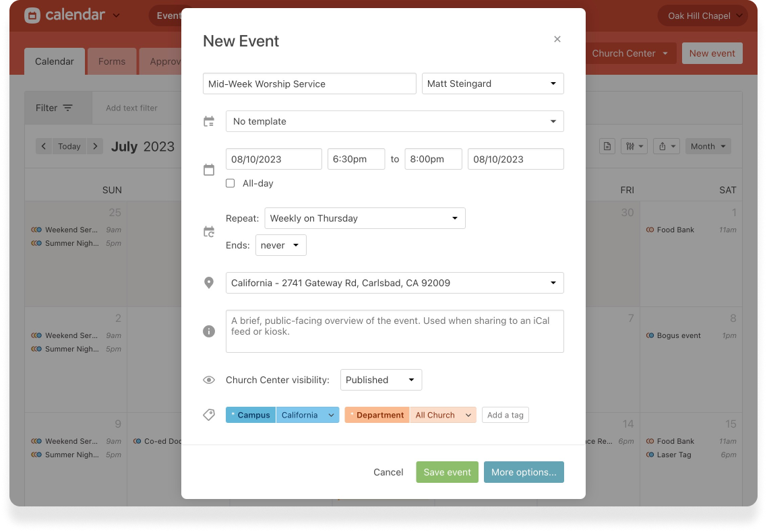The image size is (767, 532).
Task: Click the calendar app logo icon
Action: pyautogui.click(x=32, y=15)
